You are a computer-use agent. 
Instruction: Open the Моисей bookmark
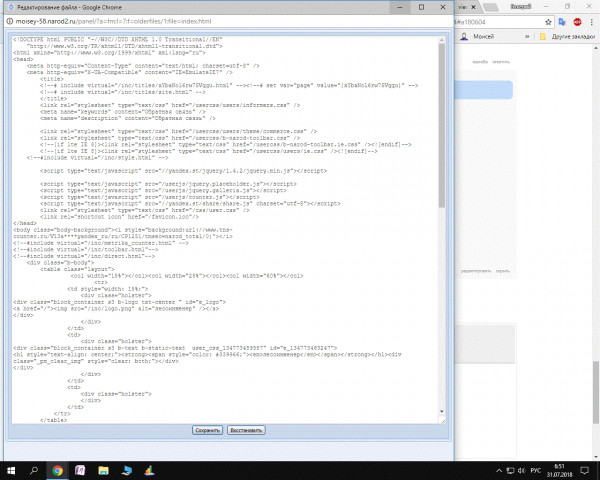(477, 37)
